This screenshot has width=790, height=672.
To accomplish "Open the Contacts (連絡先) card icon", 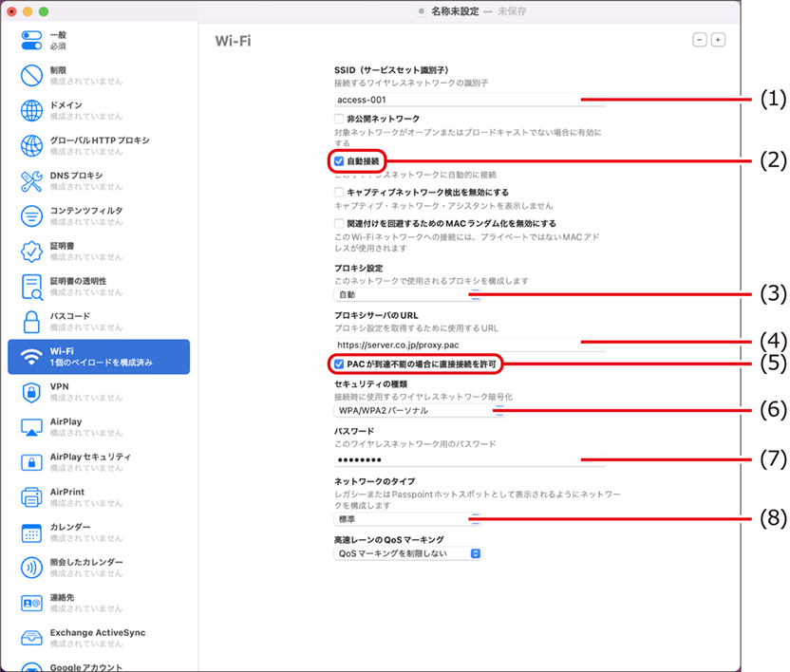I will coord(31,603).
